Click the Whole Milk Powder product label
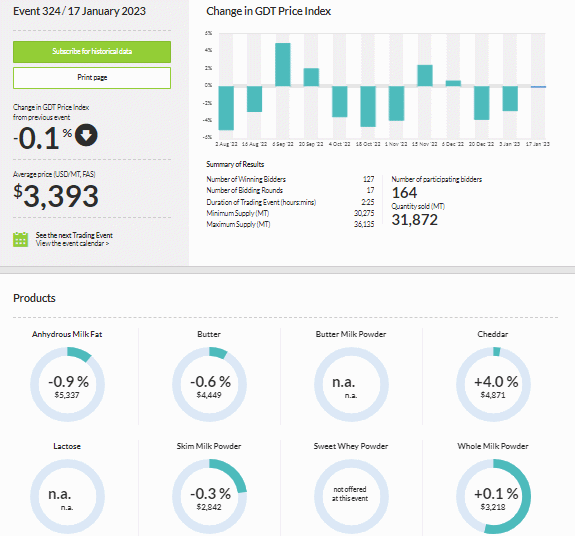Screen dimensions: 575x536 493,446
